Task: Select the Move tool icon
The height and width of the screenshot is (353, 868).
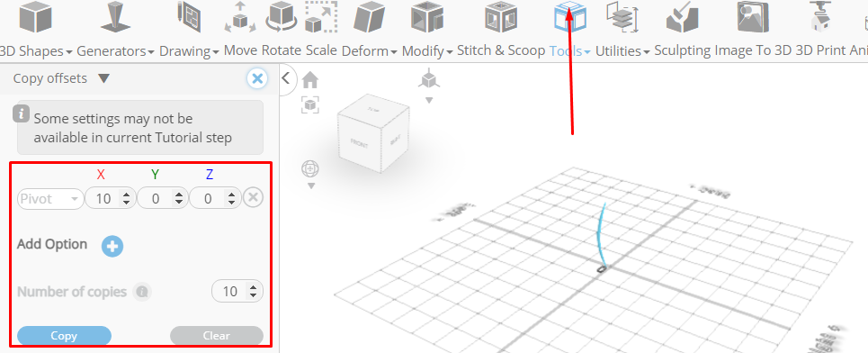Action: (239, 18)
